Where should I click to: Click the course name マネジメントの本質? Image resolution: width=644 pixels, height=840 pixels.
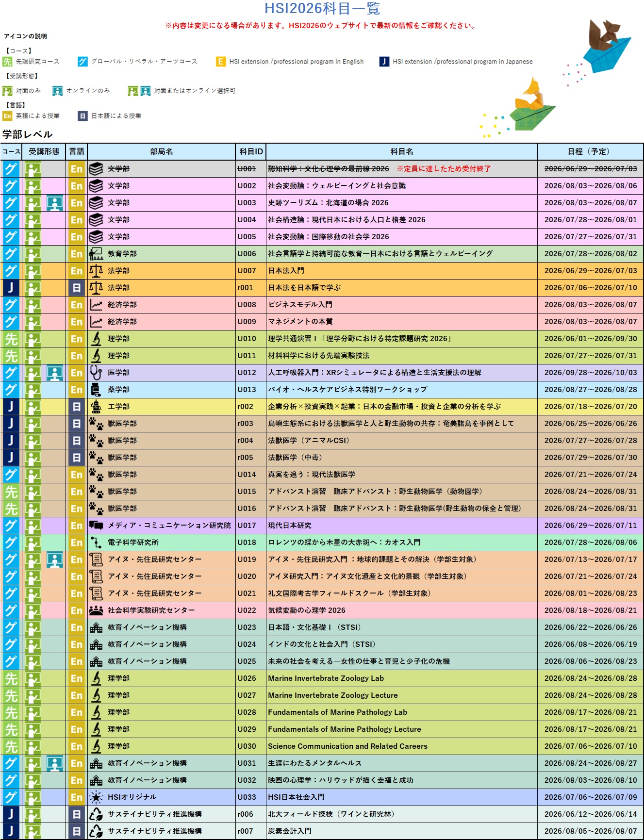300,322
